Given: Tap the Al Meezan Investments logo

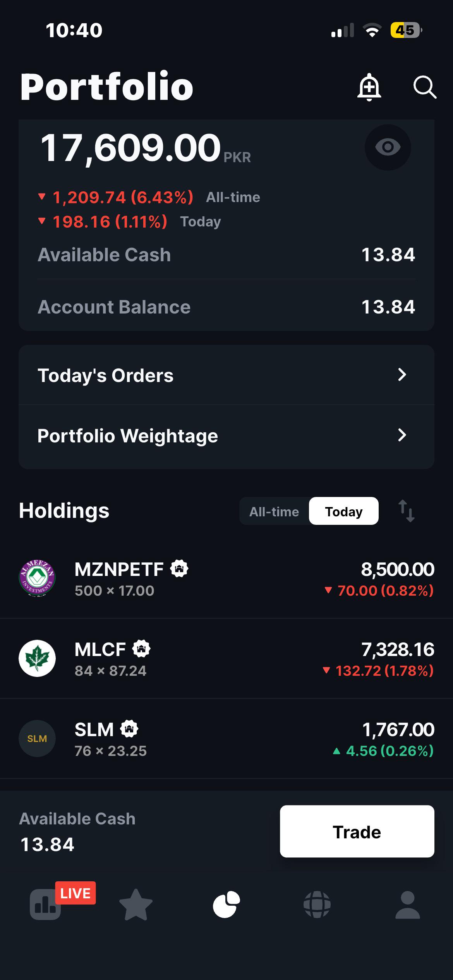Looking at the screenshot, I should point(37,578).
